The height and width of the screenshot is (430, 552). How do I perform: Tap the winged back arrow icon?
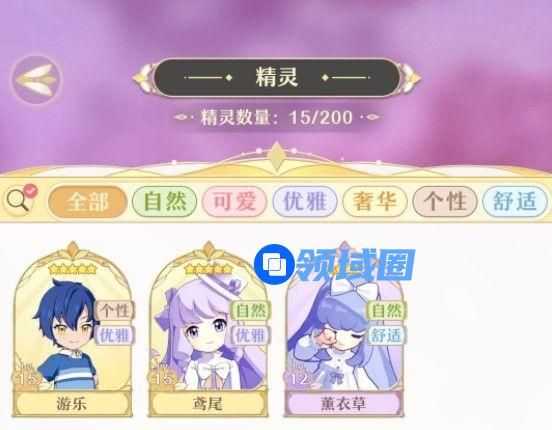click(37, 80)
